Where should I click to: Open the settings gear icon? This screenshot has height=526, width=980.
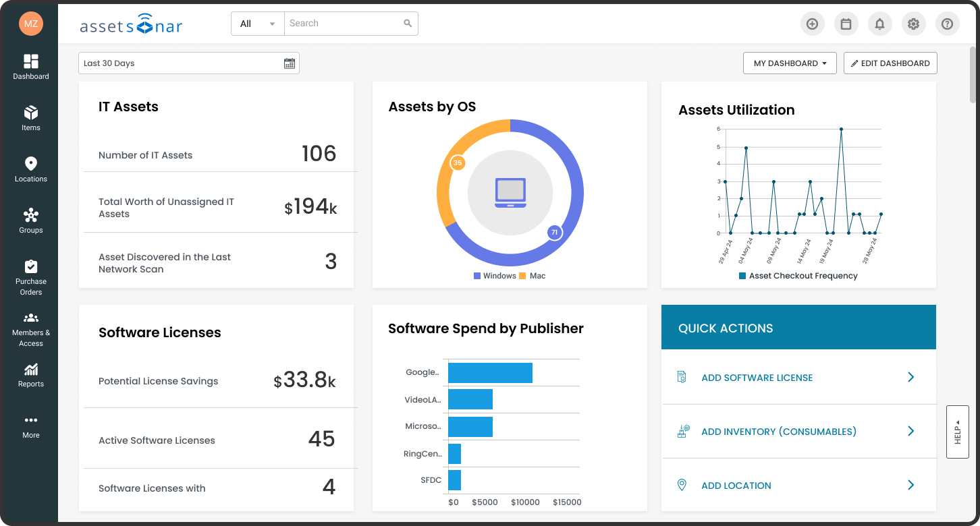pyautogui.click(x=913, y=24)
